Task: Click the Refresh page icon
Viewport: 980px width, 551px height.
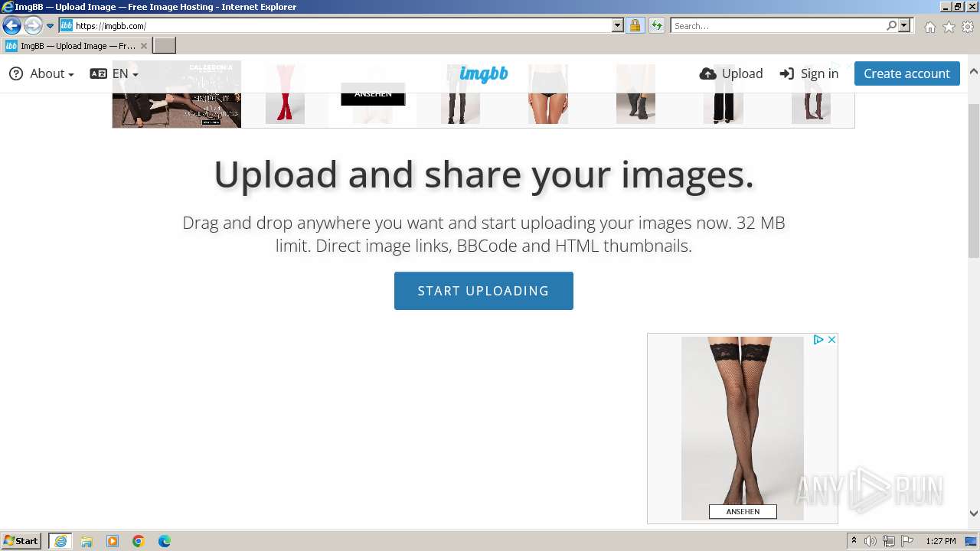Action: (x=656, y=26)
